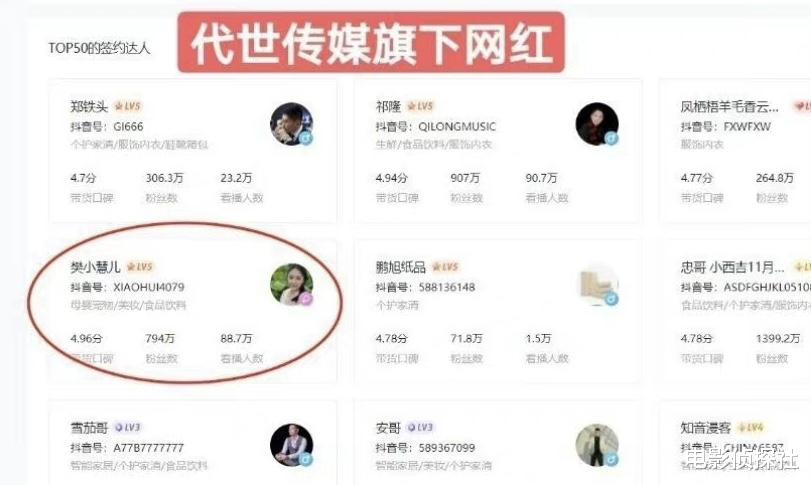Click the LV5 badge next to 祁隆
811x485 pixels.
click(420, 107)
